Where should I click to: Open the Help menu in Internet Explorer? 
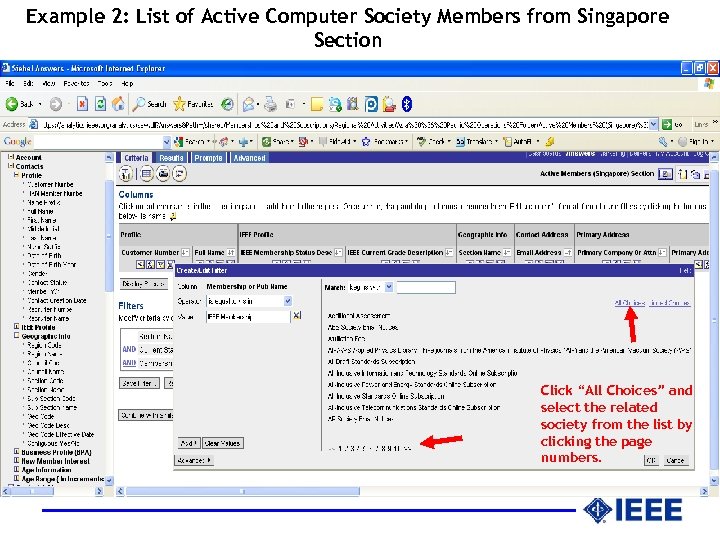(127, 84)
